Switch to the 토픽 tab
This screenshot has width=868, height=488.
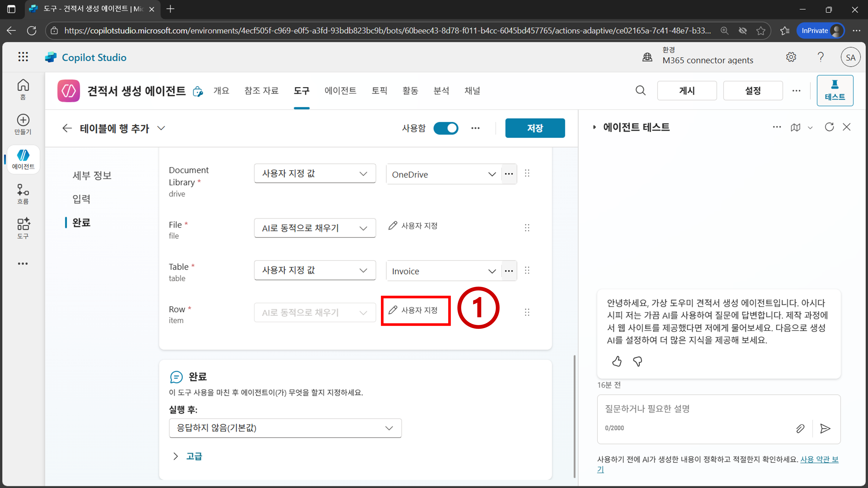[x=379, y=91]
